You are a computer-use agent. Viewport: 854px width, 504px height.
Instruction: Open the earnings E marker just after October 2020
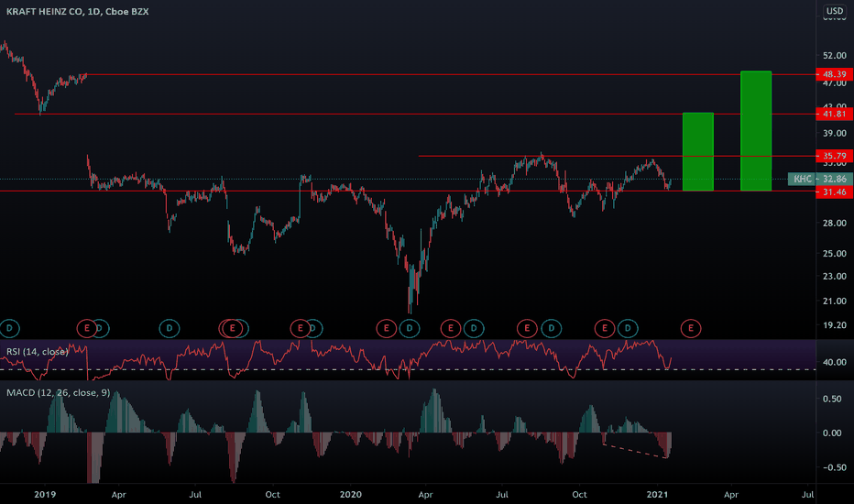[x=605, y=328]
